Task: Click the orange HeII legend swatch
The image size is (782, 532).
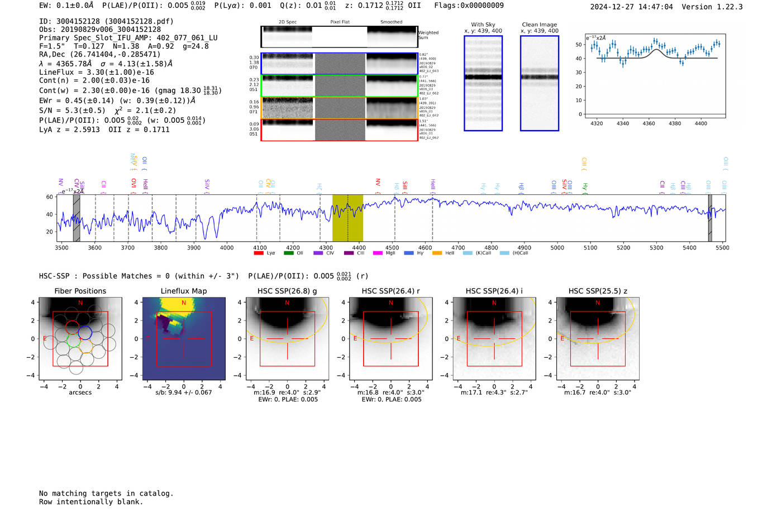Action: click(437, 253)
